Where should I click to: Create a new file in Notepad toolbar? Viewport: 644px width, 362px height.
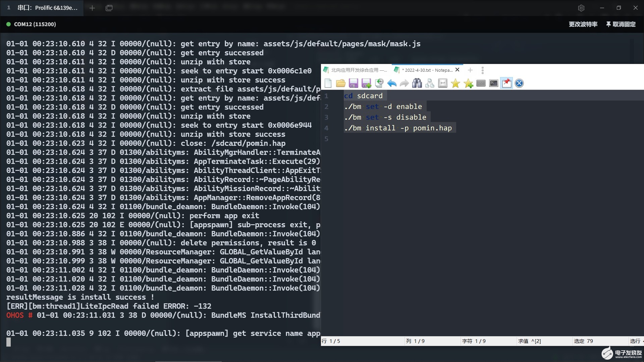[328, 83]
